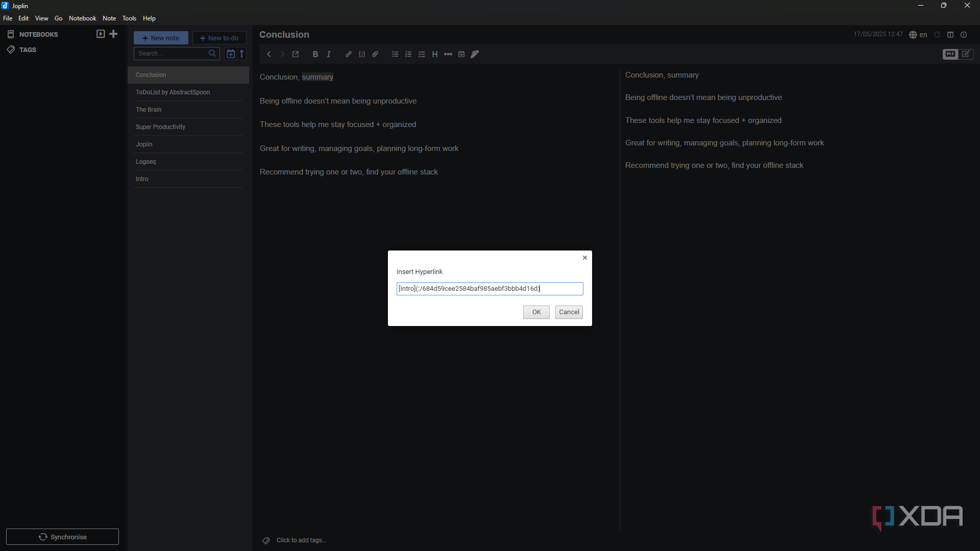Image resolution: width=980 pixels, height=551 pixels.
Task: Change spellcheck language 'en' globe
Action: (918, 35)
